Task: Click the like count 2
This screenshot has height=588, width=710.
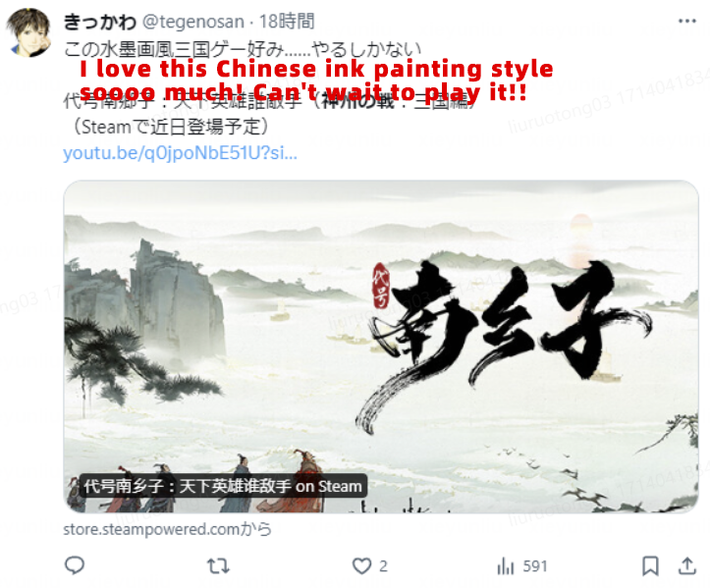Action: 383,566
